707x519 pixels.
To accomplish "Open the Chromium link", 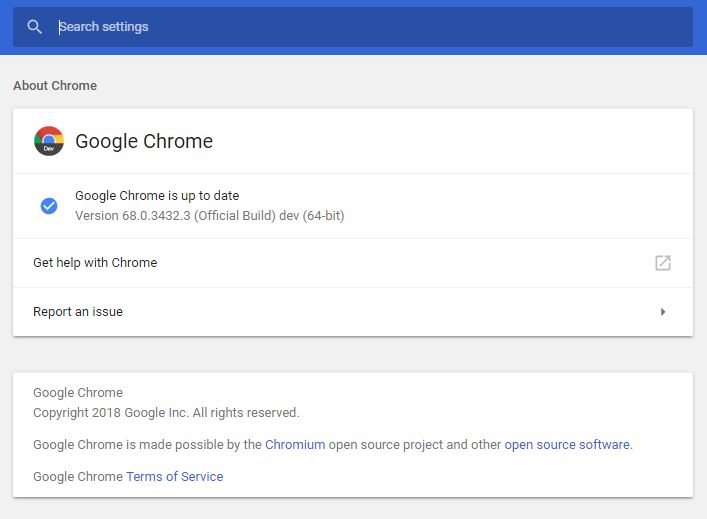I will (295, 445).
